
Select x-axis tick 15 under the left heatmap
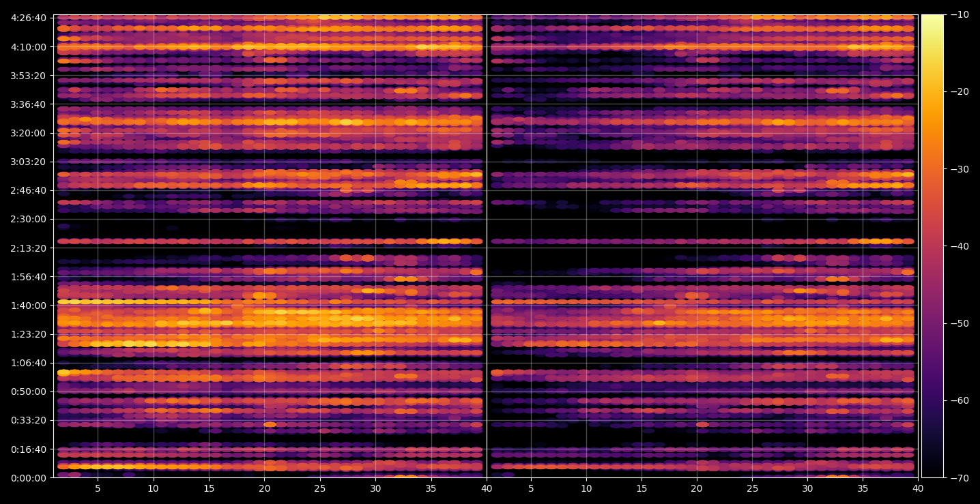(209, 488)
